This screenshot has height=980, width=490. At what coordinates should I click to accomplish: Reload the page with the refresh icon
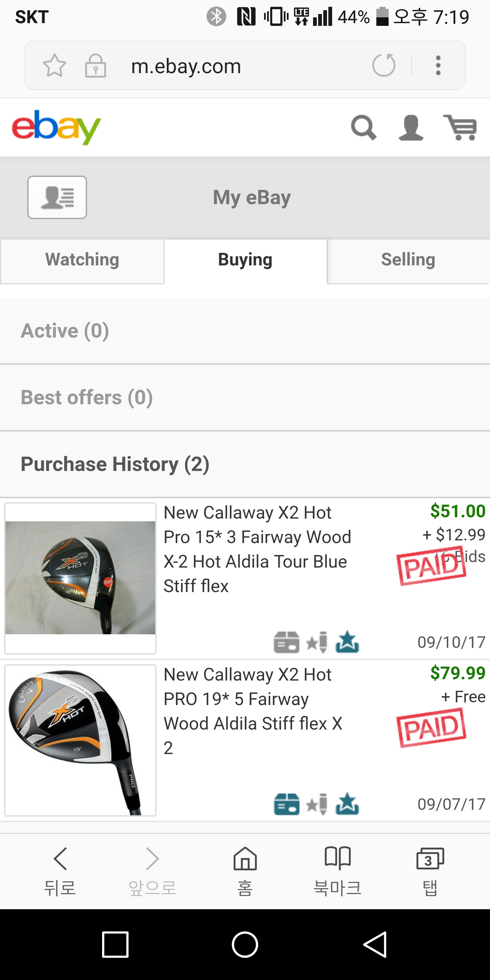click(x=384, y=65)
